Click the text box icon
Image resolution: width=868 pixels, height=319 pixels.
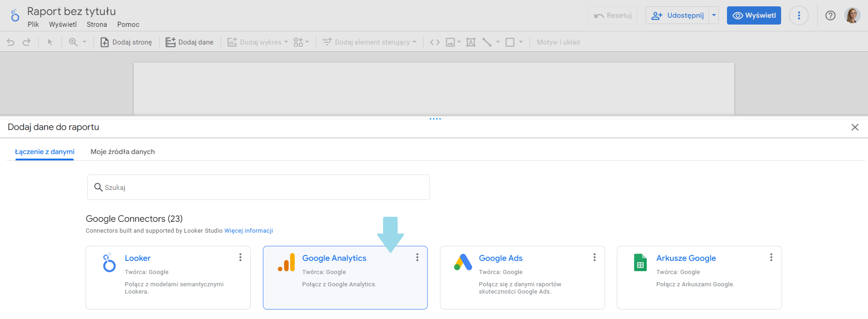[471, 42]
